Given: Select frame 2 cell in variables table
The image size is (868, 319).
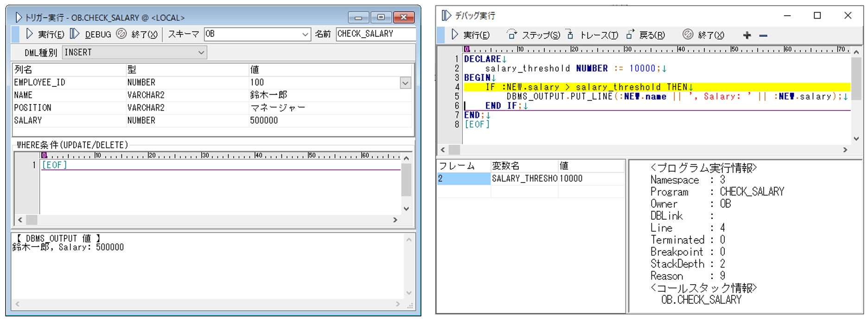Looking at the screenshot, I should pyautogui.click(x=464, y=179).
